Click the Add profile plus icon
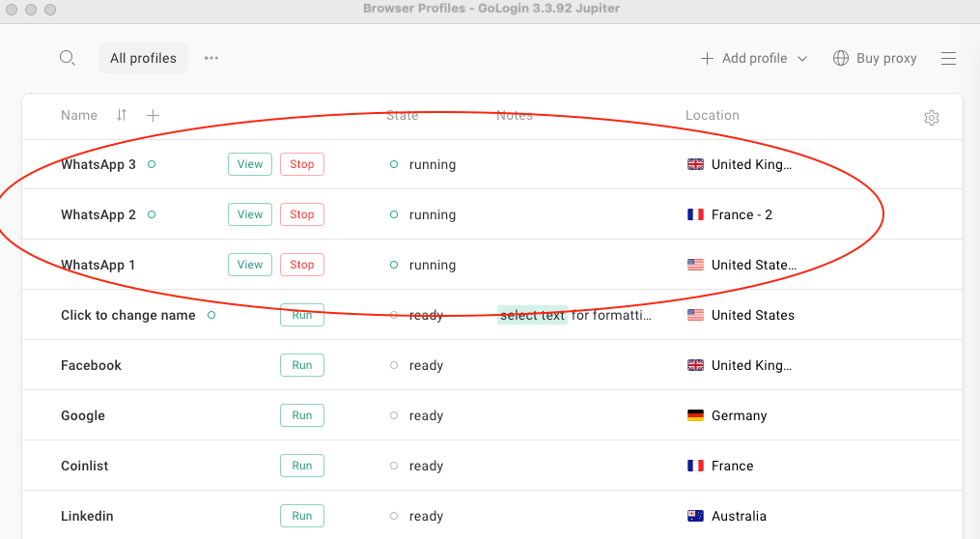980x539 pixels. pos(707,58)
